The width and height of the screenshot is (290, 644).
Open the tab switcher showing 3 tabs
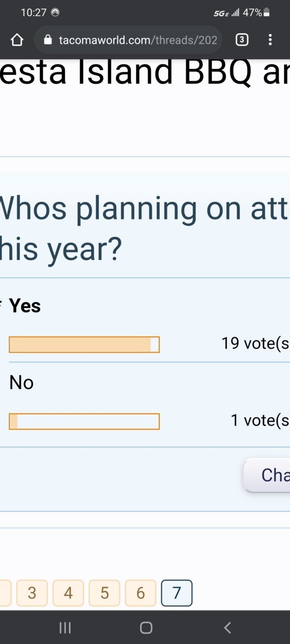point(242,40)
